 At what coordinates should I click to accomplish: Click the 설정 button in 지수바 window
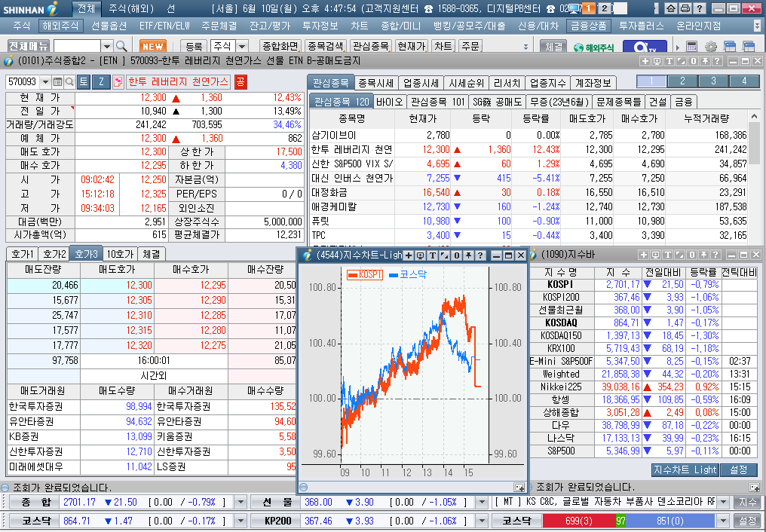tap(738, 469)
